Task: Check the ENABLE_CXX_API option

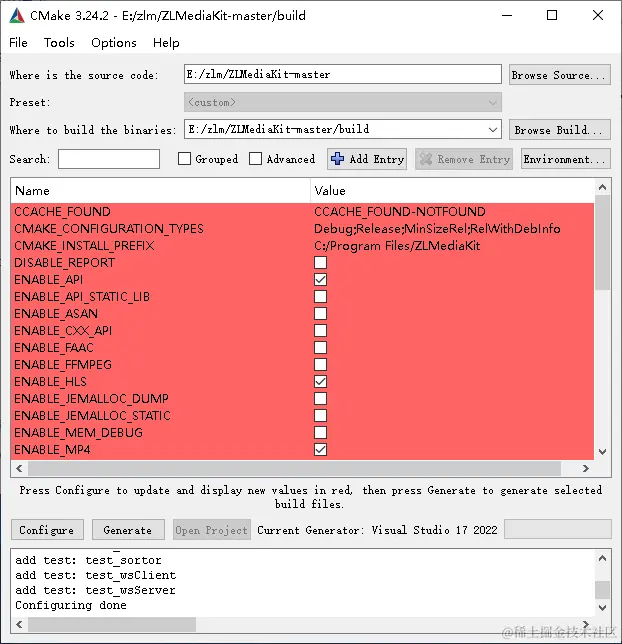Action: coord(320,331)
